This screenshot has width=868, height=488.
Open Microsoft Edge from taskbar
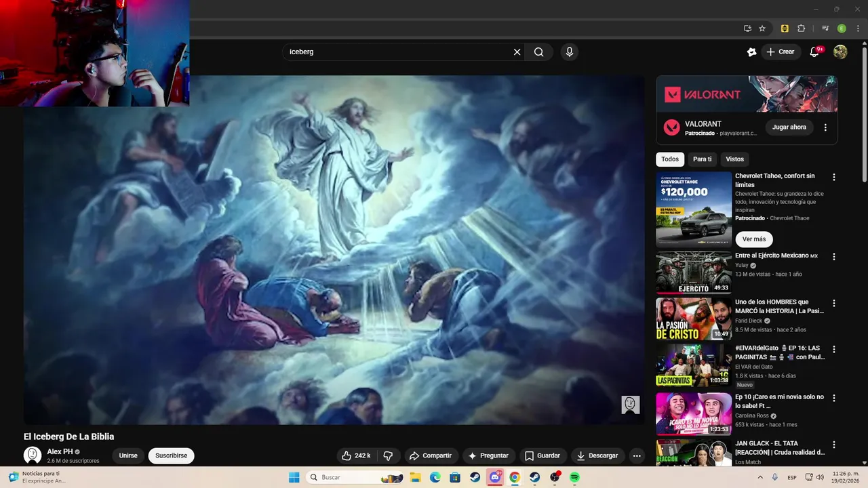pos(435,477)
